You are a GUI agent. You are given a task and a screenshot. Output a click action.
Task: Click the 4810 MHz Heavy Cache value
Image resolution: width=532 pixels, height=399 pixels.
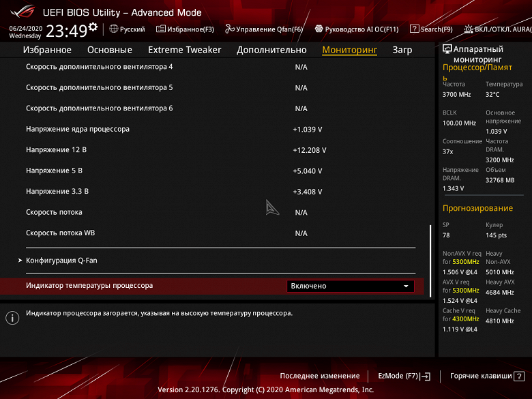click(x=500, y=321)
